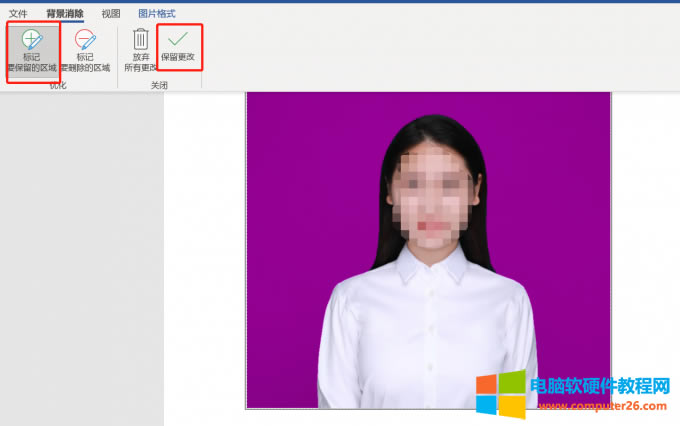Click the Discard All Changes trash icon
This screenshot has height=426, width=680.
[x=140, y=40]
